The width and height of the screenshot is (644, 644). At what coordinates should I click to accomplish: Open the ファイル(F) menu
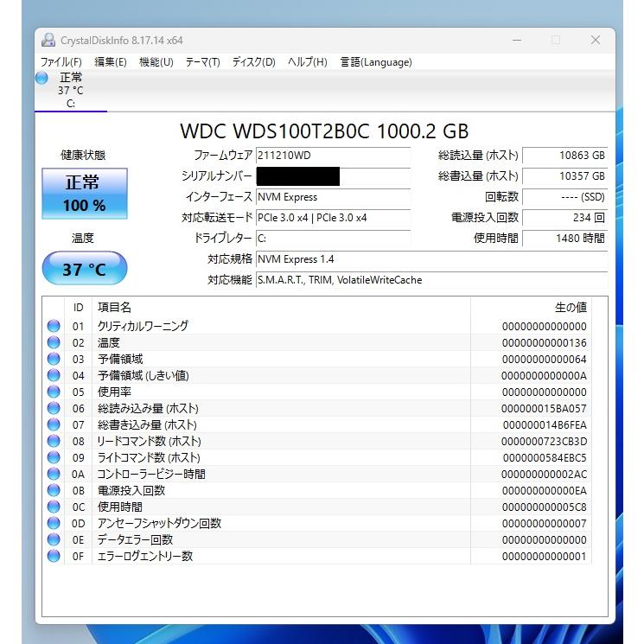pyautogui.click(x=61, y=62)
